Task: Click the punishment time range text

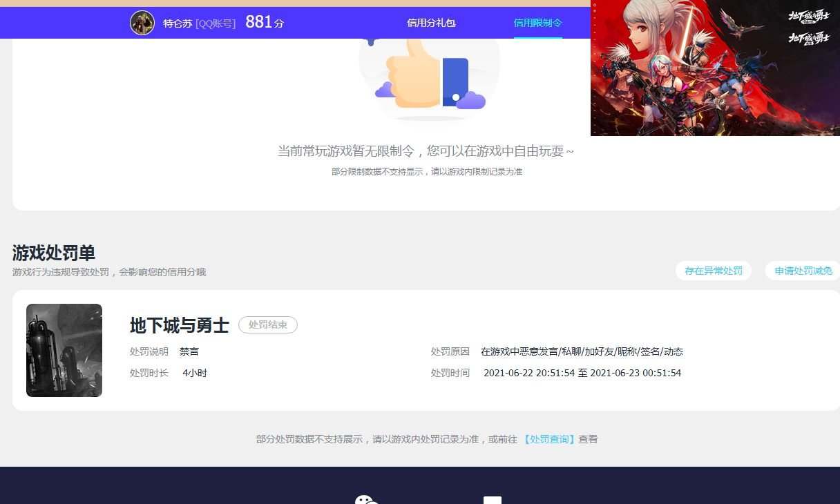Action: pyautogui.click(x=582, y=373)
